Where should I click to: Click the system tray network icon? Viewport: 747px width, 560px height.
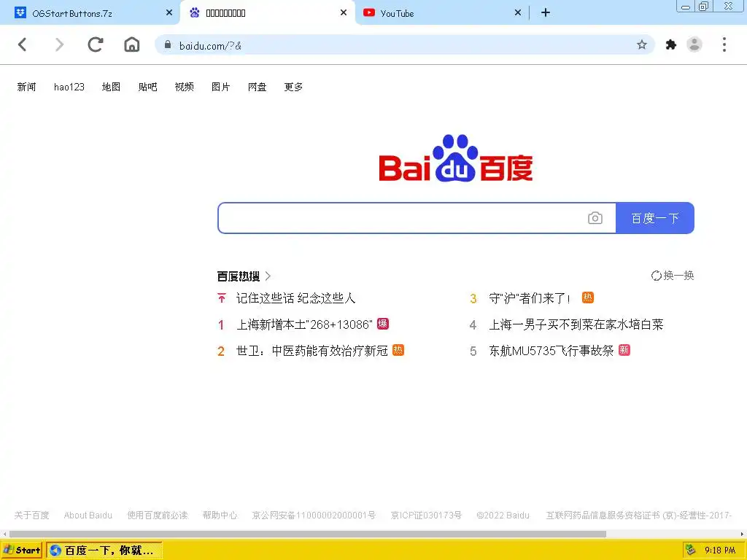pos(690,550)
